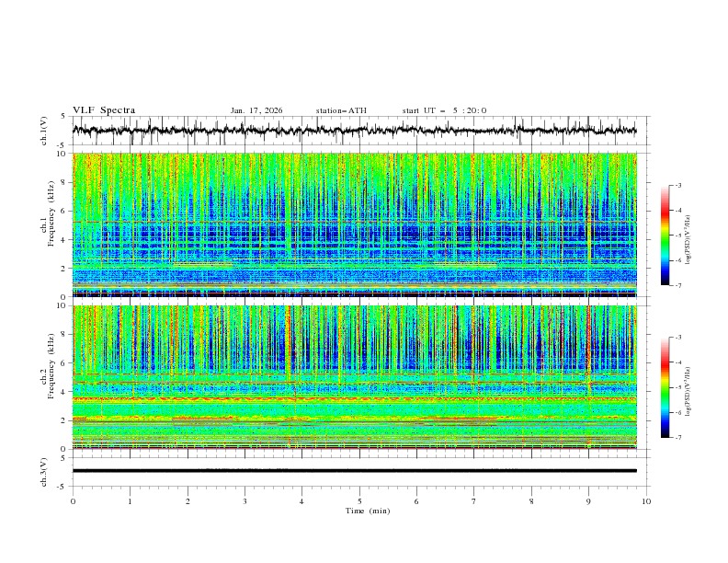Screen dimensions: 728x563
Task: Click the 6 kHz tick label on ch.1 axis
Action: [63, 211]
